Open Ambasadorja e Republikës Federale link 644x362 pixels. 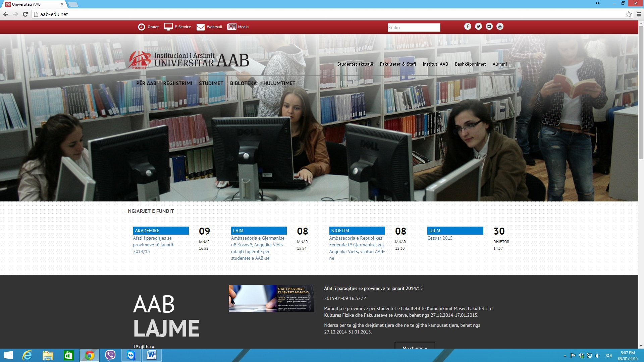(x=357, y=248)
